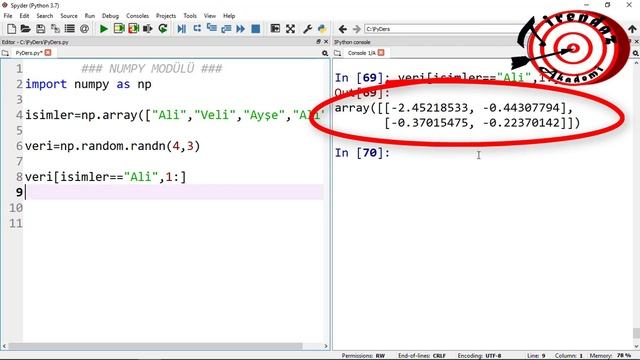Click 'Memory: 78 %' status entry
The image size is (640, 360).
point(610,356)
